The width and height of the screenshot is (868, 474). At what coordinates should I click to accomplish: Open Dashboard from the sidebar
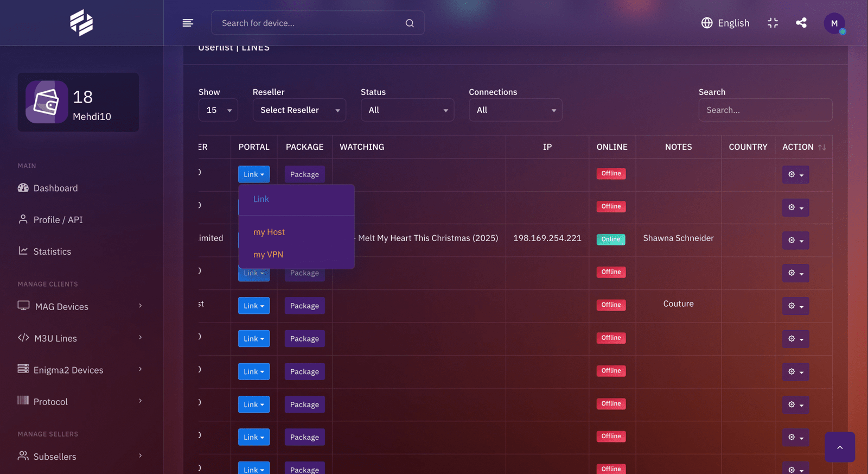click(55, 188)
